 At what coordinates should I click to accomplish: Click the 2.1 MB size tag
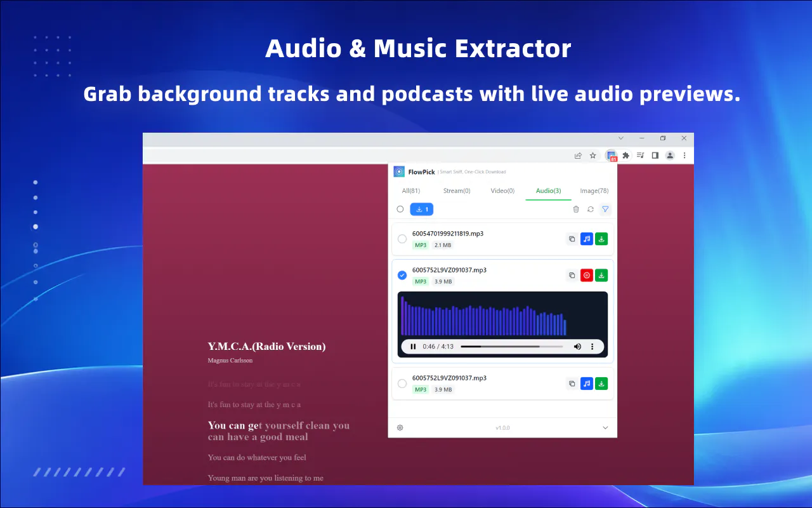coord(443,245)
